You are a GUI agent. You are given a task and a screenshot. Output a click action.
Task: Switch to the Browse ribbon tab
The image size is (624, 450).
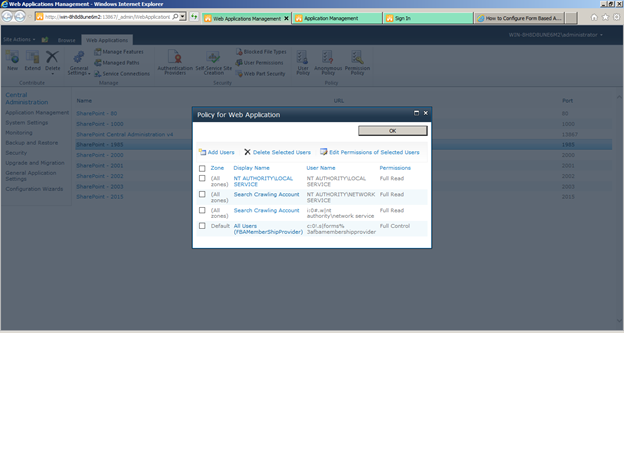(66, 40)
